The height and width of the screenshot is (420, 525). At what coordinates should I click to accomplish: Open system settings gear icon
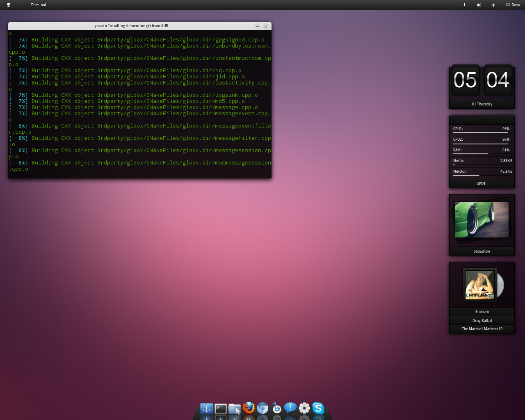[304, 408]
